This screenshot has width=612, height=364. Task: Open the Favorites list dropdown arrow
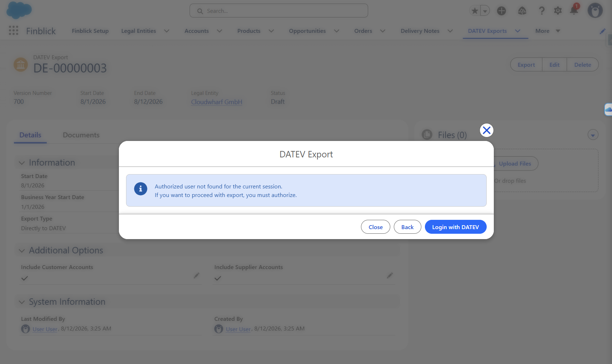tap(485, 11)
